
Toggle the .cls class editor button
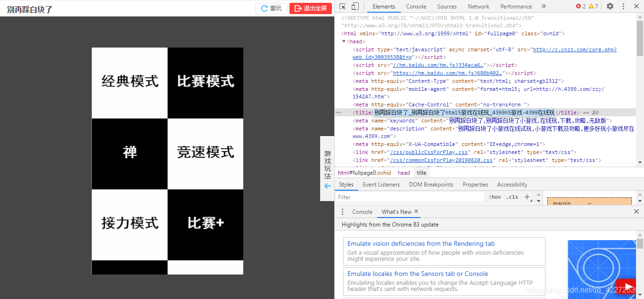pyautogui.click(x=512, y=197)
